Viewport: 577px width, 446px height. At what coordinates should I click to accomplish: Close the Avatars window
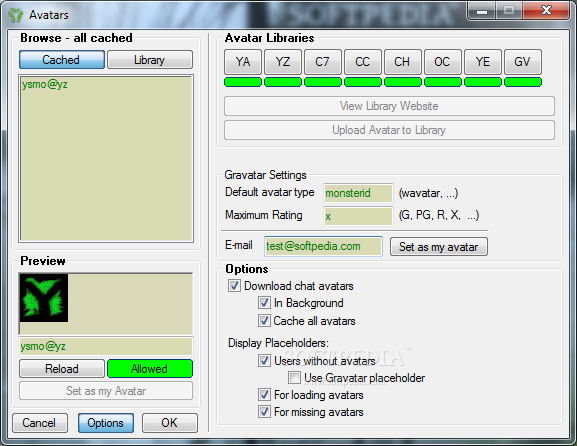pyautogui.click(x=546, y=11)
